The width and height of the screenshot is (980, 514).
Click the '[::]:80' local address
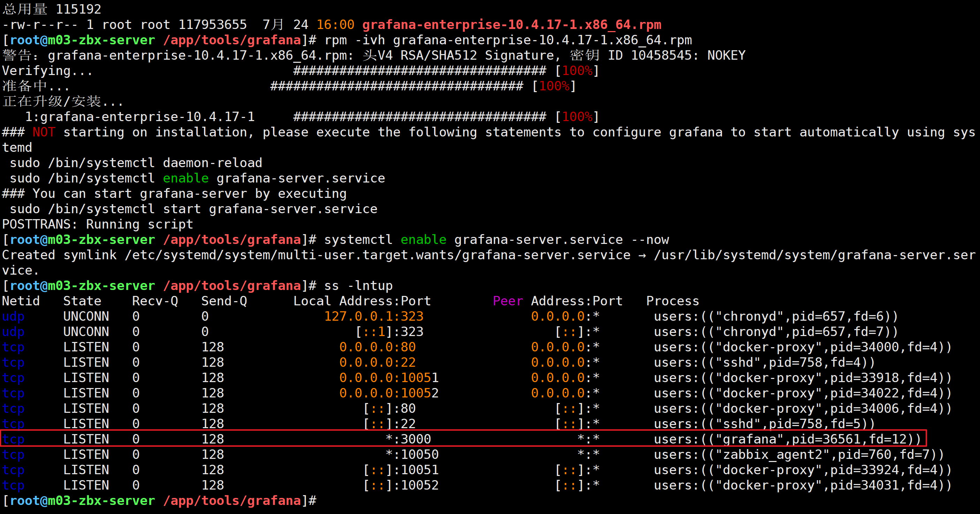(x=389, y=409)
